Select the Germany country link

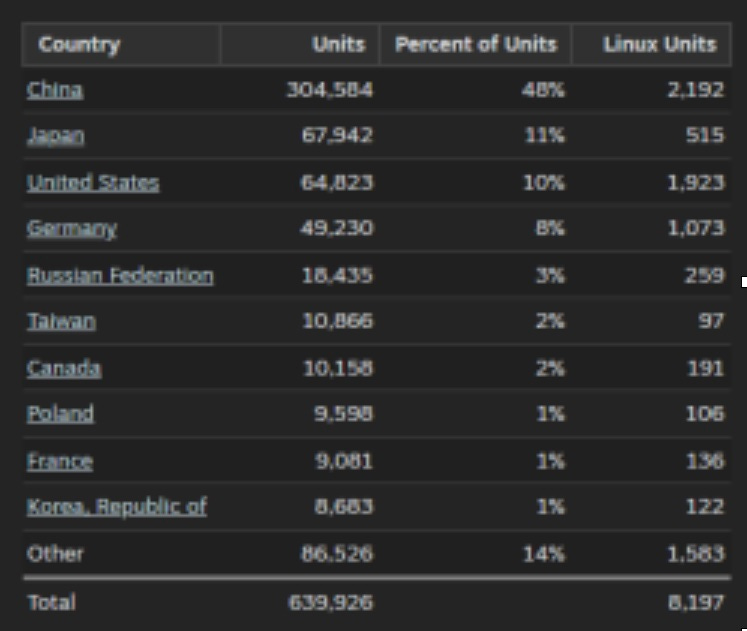click(71, 228)
